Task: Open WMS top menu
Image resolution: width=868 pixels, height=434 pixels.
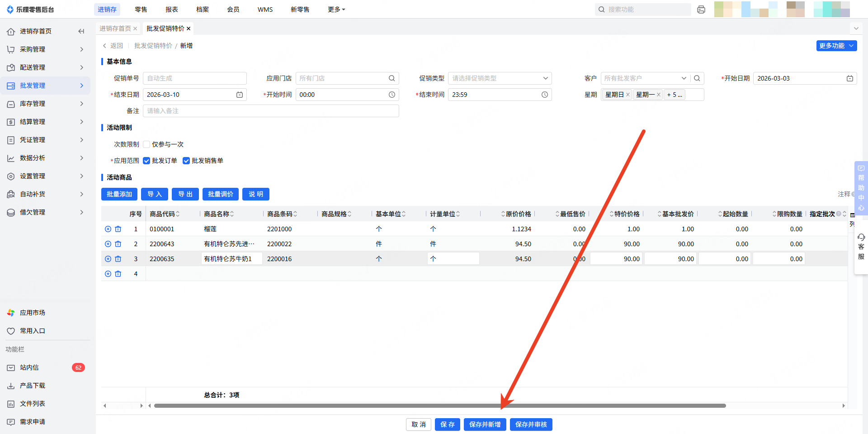Action: [x=265, y=10]
